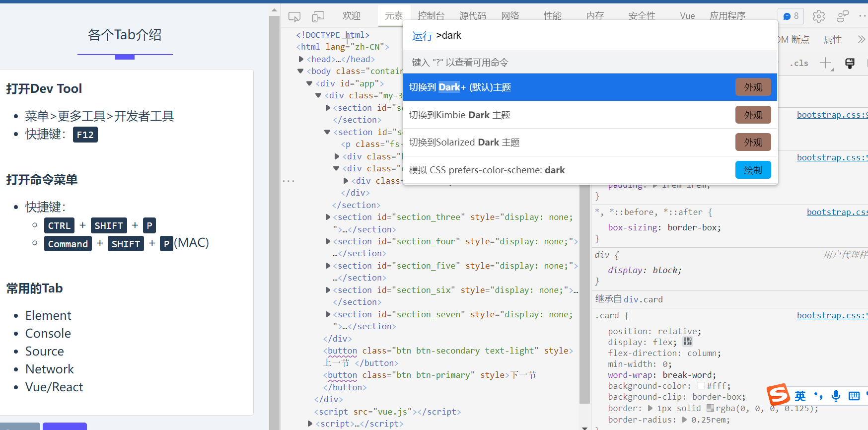The height and width of the screenshot is (430, 868).
Task: Toggle the paint brush rendering icon in styles toolbar
Action: coord(850,63)
